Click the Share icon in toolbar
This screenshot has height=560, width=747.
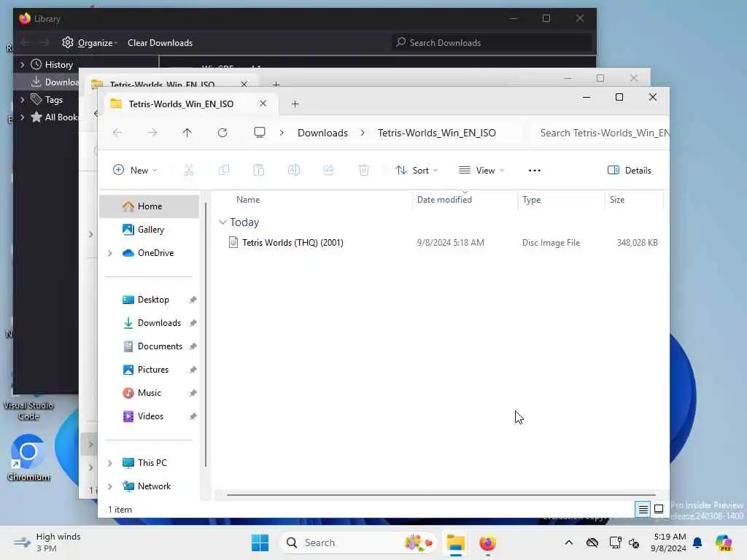(x=329, y=170)
